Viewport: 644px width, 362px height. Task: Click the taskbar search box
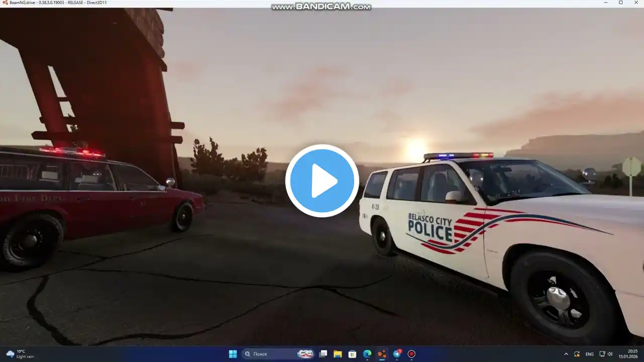pyautogui.click(x=278, y=354)
